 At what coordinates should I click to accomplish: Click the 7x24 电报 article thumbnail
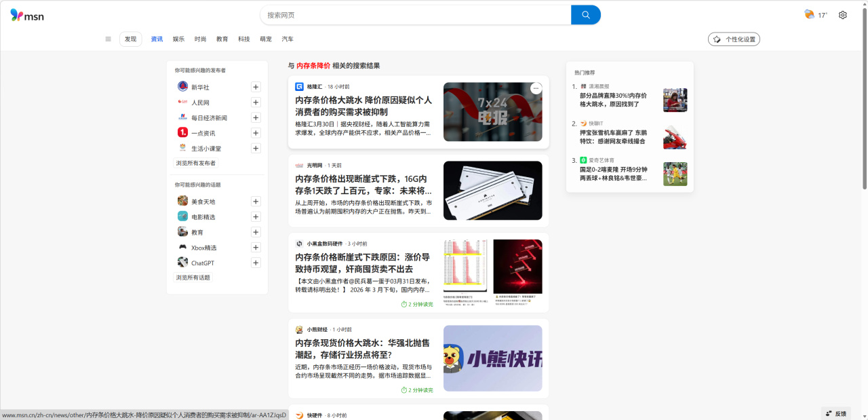(x=493, y=112)
